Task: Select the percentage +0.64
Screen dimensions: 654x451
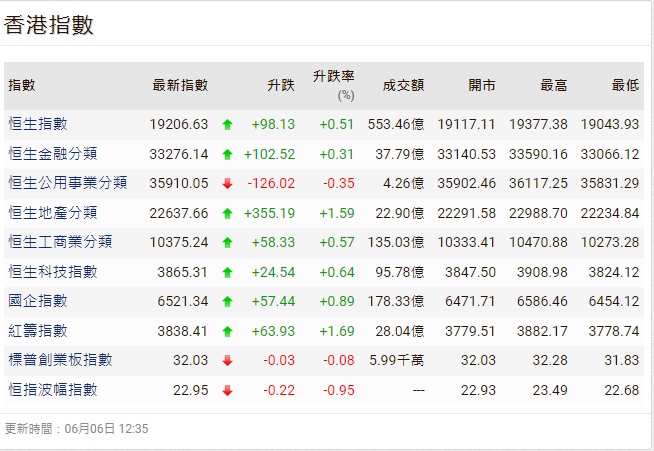Action: click(337, 272)
